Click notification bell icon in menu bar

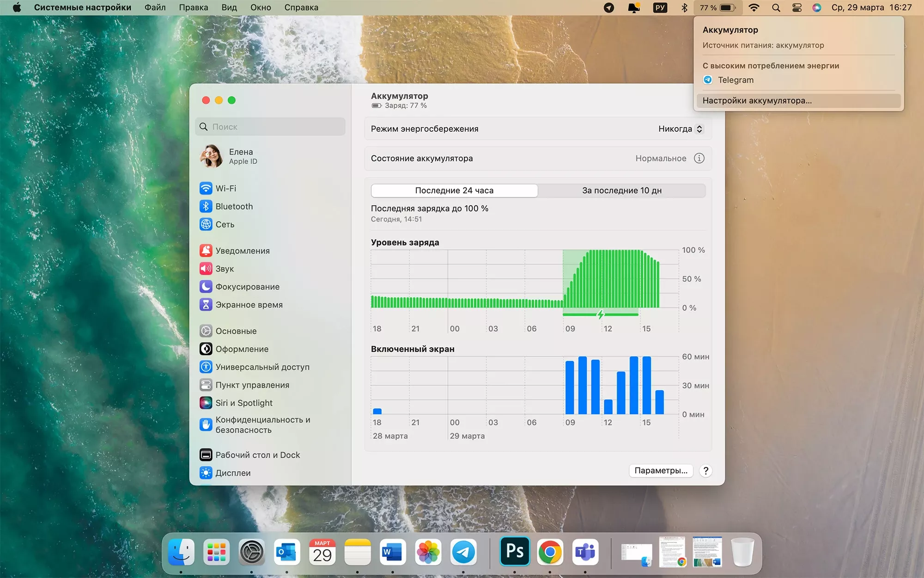point(634,7)
